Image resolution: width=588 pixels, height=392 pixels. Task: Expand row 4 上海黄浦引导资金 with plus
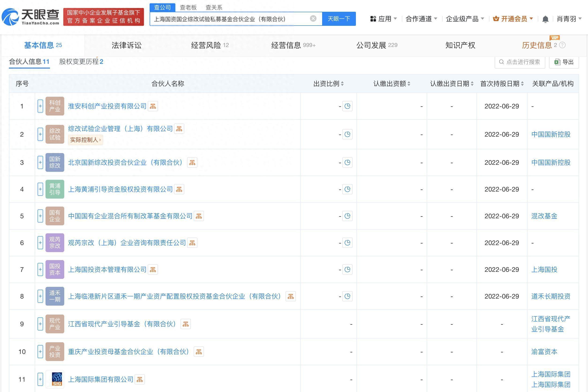point(40,189)
